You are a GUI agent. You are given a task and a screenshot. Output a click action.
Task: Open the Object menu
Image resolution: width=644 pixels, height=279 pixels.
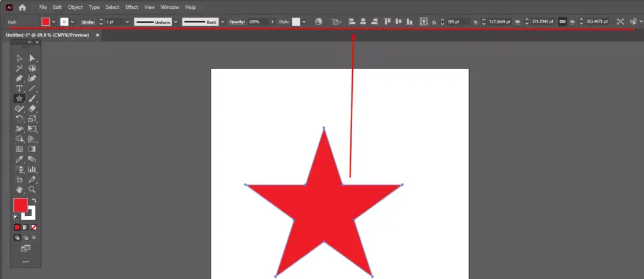pyautogui.click(x=75, y=7)
